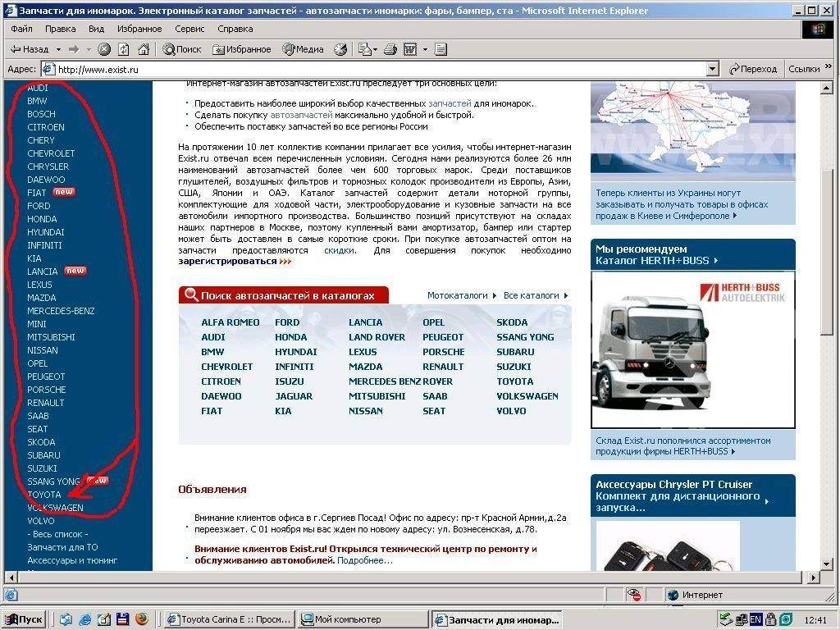
Task: Click the TOYOTA link in left sidebar
Action: tap(44, 495)
